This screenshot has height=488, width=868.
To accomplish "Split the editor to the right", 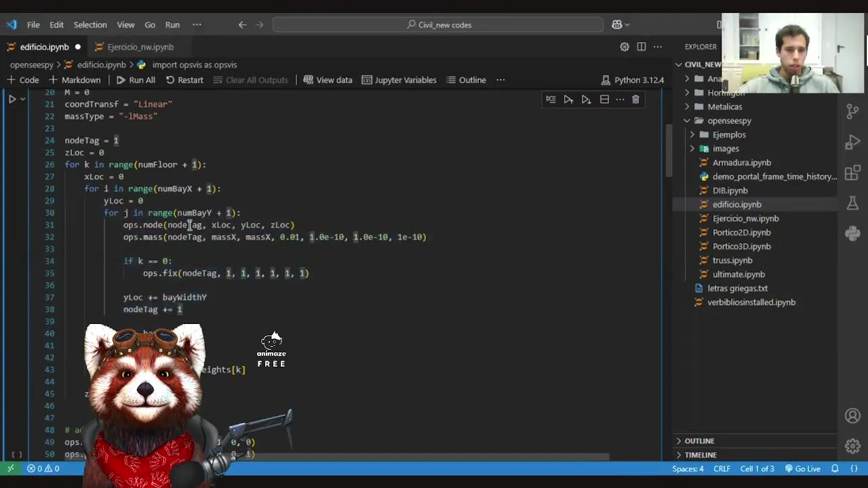I will coord(642,47).
